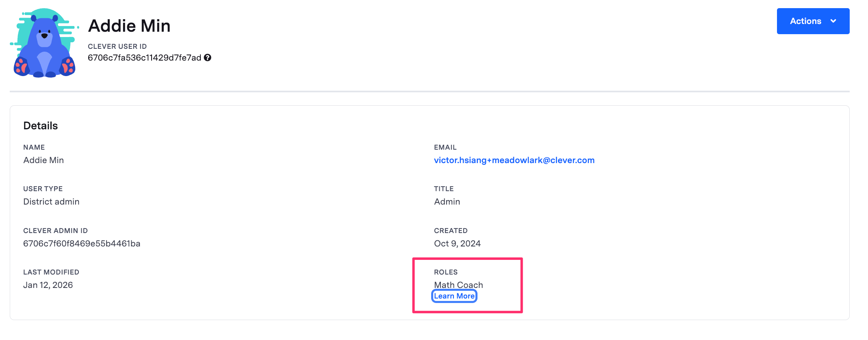Click the help icon beside Clever User ID
The image size is (868, 340).
click(208, 58)
